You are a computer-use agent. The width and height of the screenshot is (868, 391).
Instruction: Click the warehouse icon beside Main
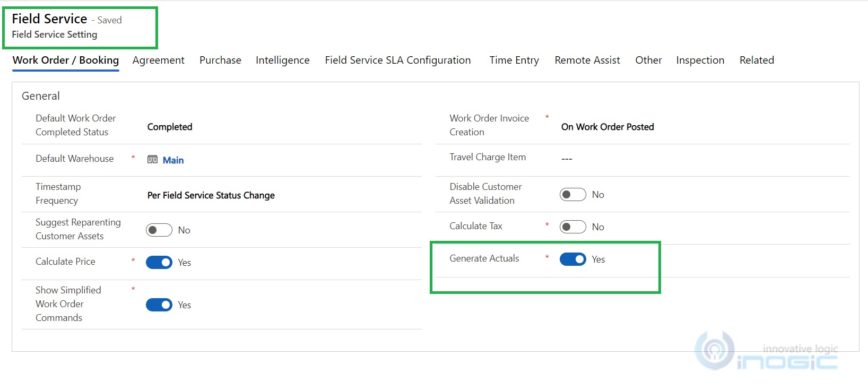coord(152,160)
